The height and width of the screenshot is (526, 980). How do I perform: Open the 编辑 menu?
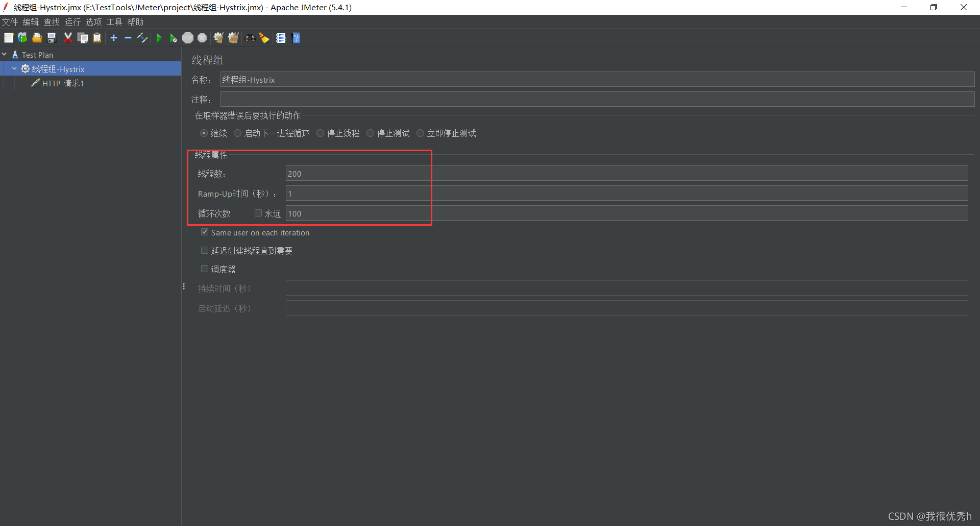click(31, 22)
